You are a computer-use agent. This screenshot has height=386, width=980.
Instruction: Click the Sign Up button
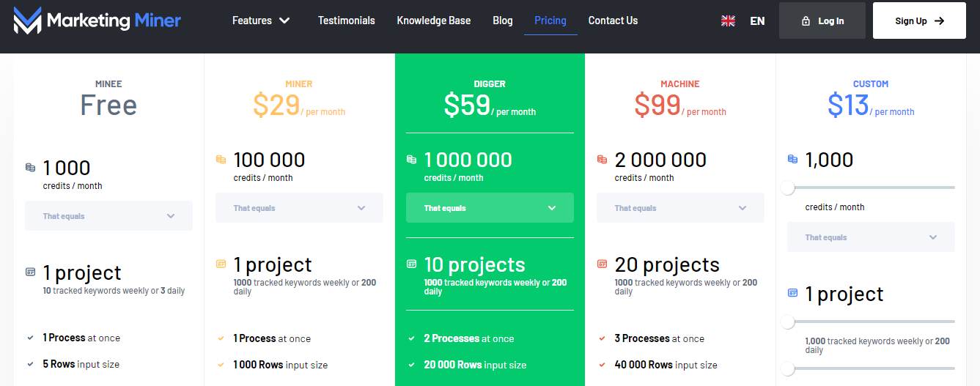[x=919, y=21]
